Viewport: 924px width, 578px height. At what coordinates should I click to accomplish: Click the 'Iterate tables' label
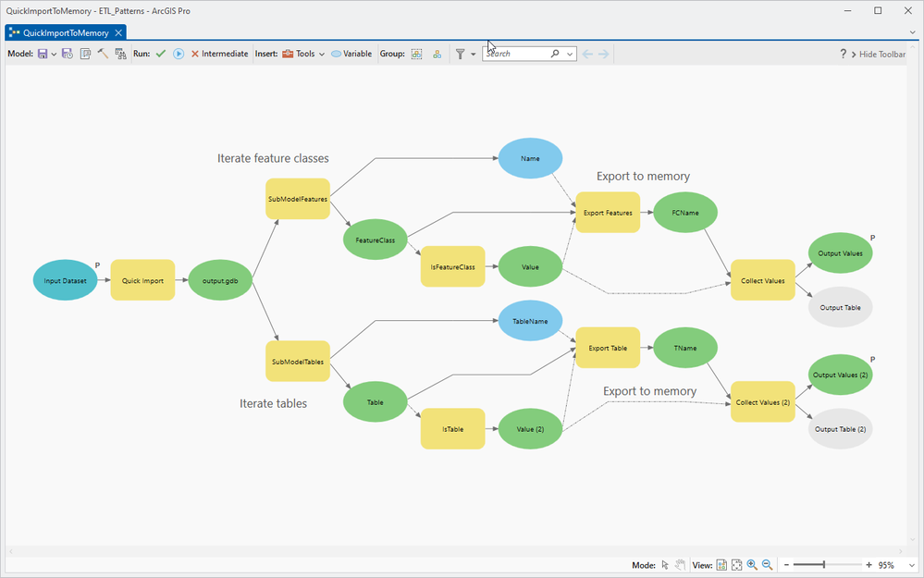(273, 403)
